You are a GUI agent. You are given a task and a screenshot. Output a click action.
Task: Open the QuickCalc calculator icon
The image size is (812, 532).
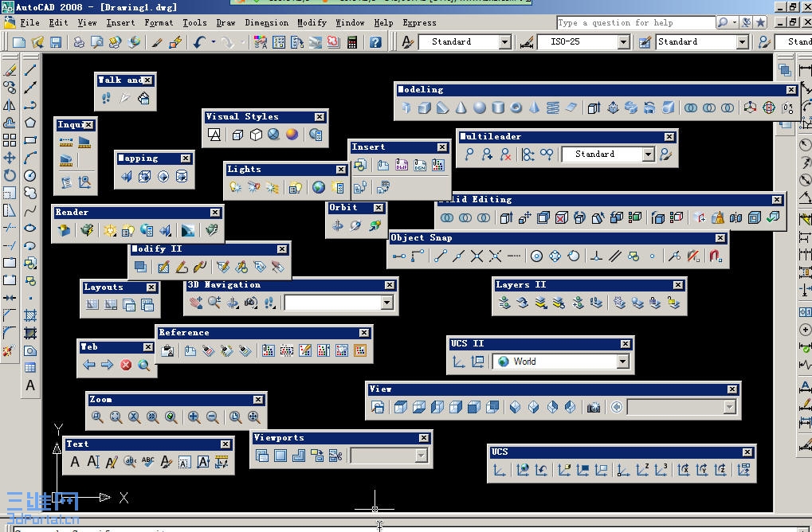pos(352,42)
